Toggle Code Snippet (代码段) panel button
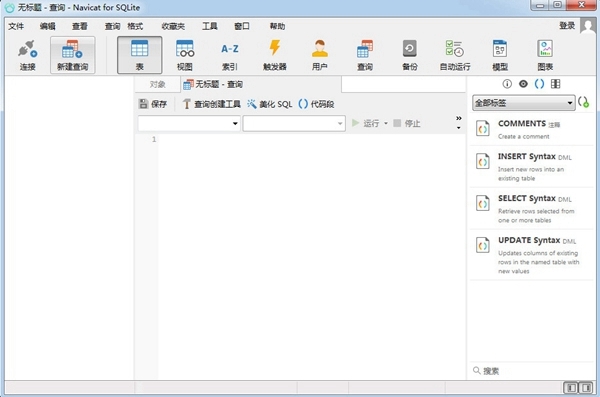The height and width of the screenshot is (397, 600). coord(316,104)
